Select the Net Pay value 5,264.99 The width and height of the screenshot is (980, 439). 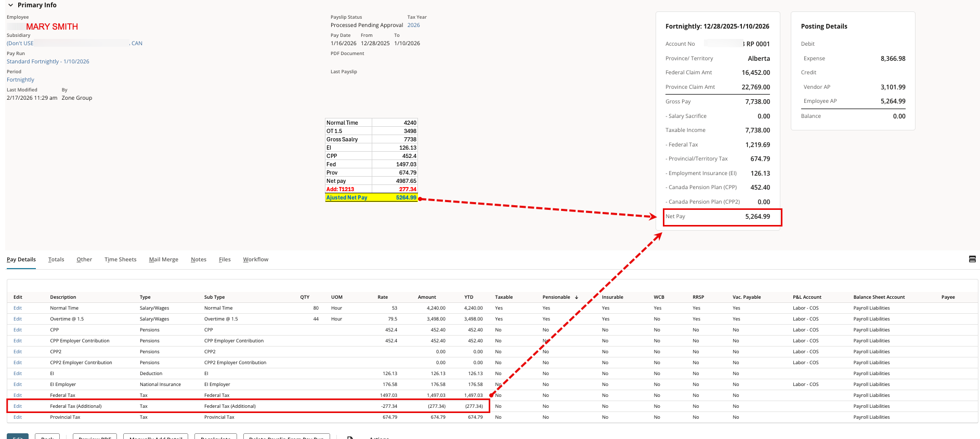[x=757, y=217]
